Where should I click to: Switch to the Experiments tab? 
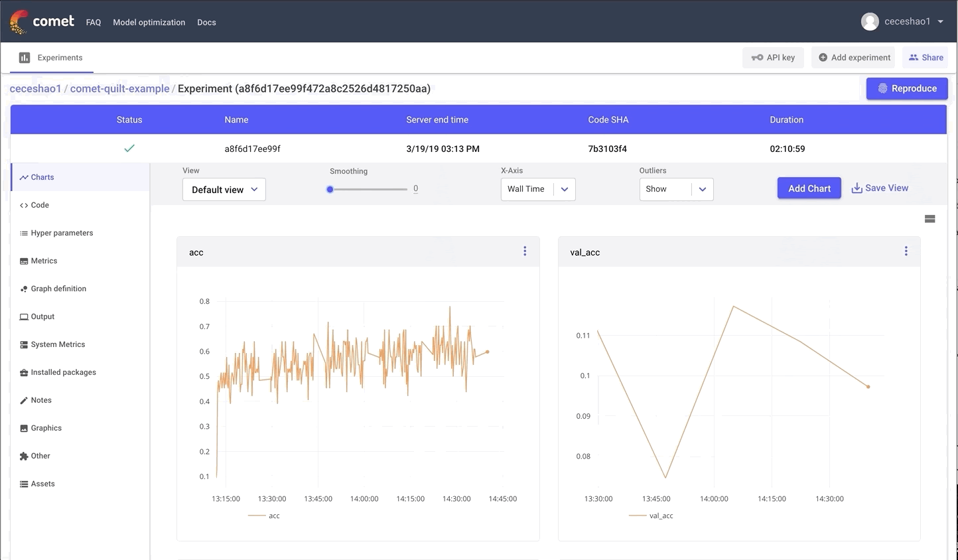(52, 58)
